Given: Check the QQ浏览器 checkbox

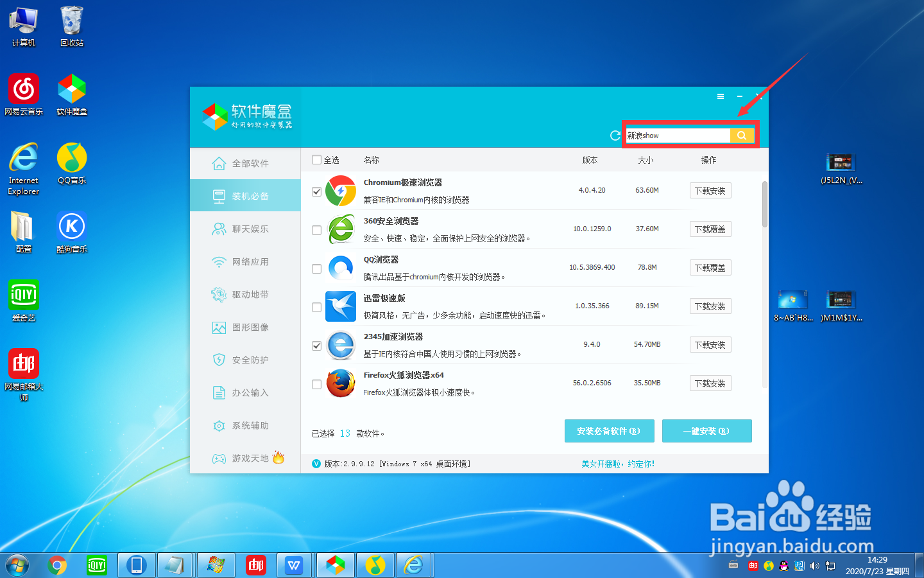Looking at the screenshot, I should pos(316,268).
